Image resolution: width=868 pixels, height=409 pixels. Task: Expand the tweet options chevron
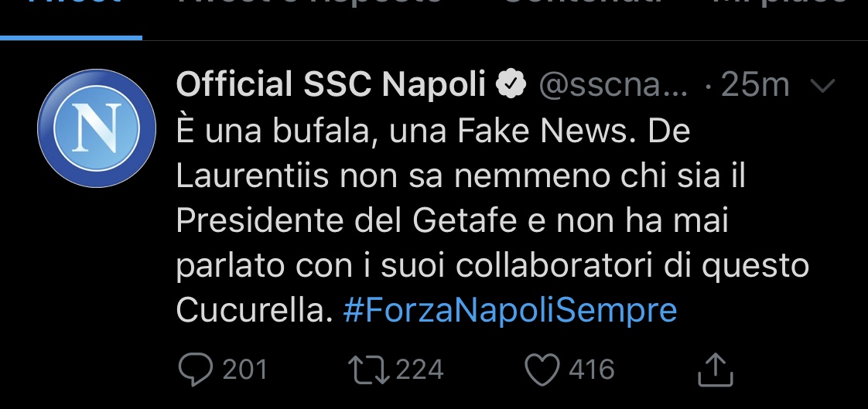click(x=822, y=85)
